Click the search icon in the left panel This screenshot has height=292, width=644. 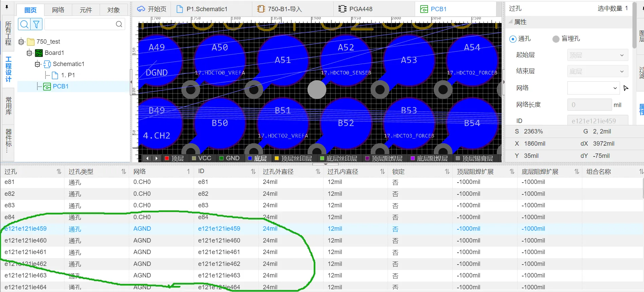pyautogui.click(x=24, y=24)
